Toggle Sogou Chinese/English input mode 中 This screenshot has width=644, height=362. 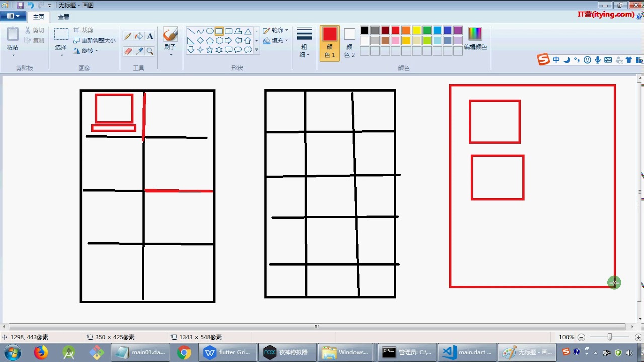tap(556, 60)
